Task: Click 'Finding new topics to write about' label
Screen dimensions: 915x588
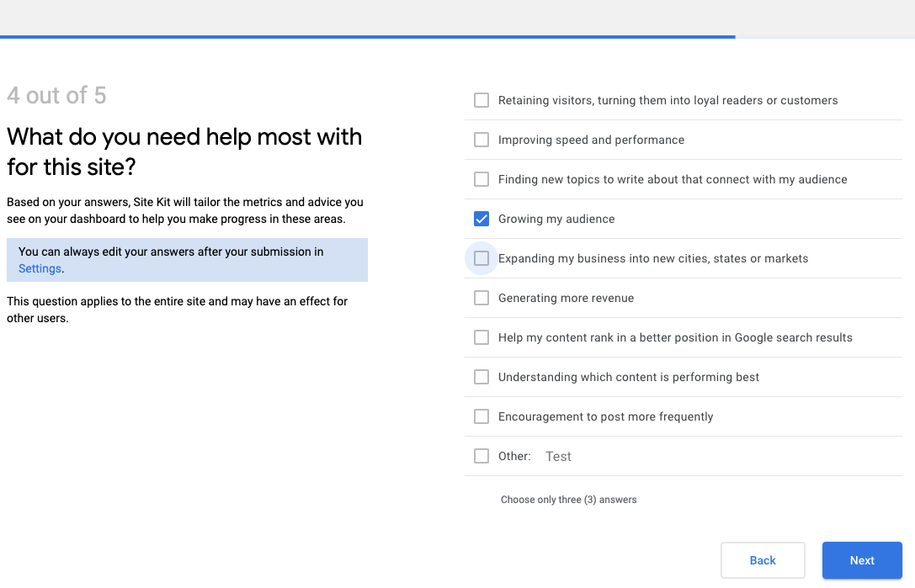Action: point(673,179)
